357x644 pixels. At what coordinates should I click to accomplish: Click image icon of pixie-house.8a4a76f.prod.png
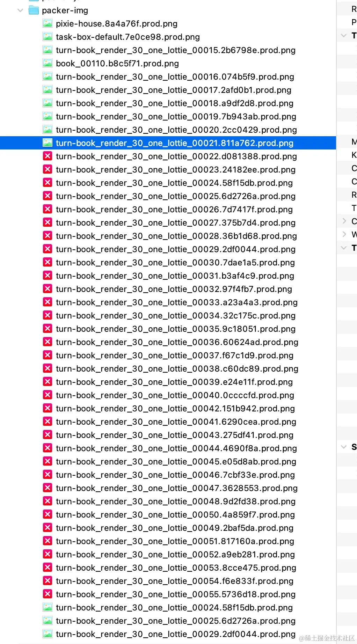click(x=48, y=24)
